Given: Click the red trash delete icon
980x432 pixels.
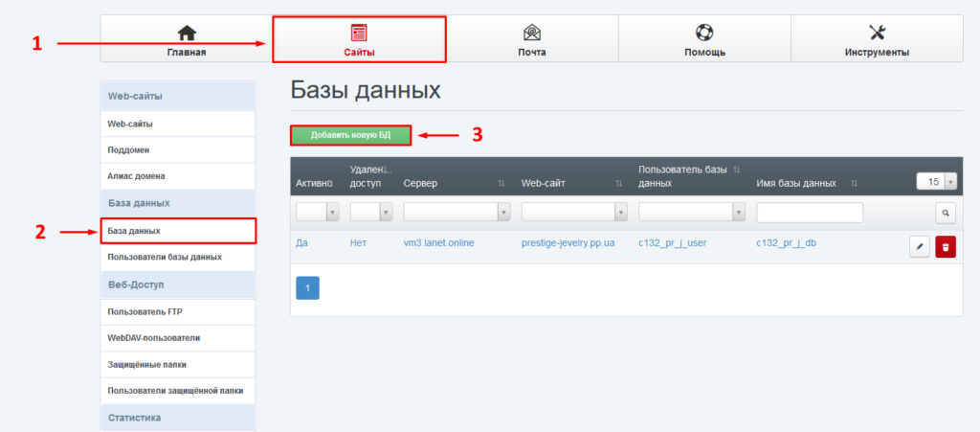Looking at the screenshot, I should click(x=946, y=248).
